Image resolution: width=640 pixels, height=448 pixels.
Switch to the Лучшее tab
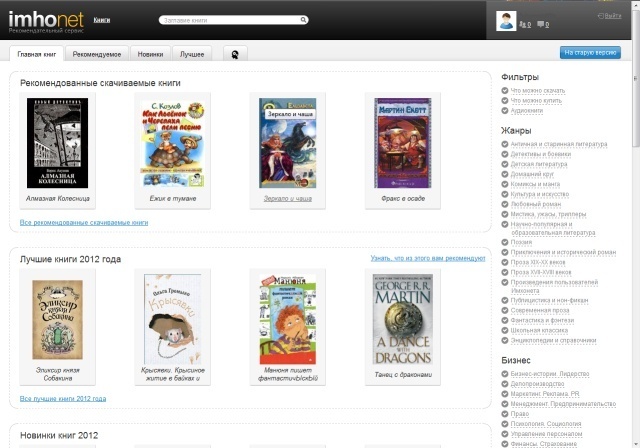[192, 54]
